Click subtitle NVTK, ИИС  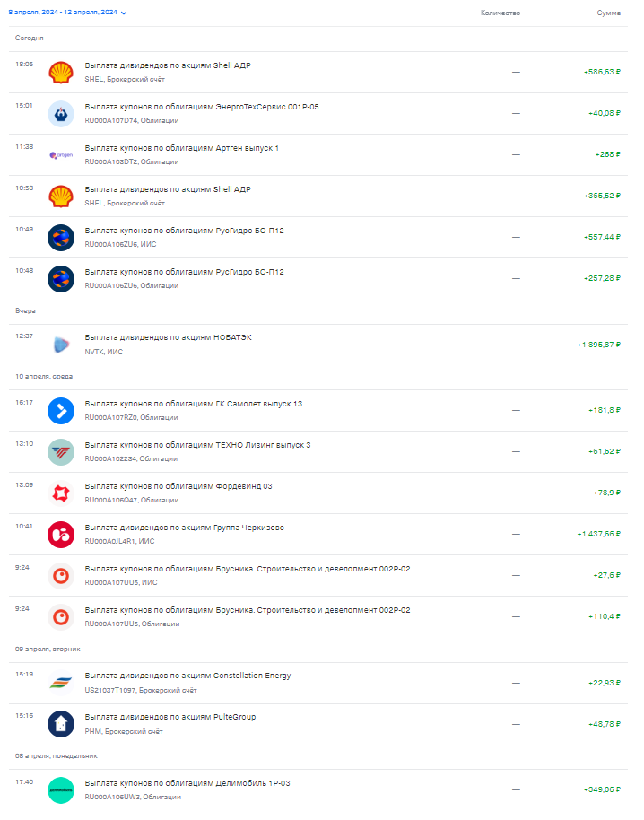coord(103,352)
